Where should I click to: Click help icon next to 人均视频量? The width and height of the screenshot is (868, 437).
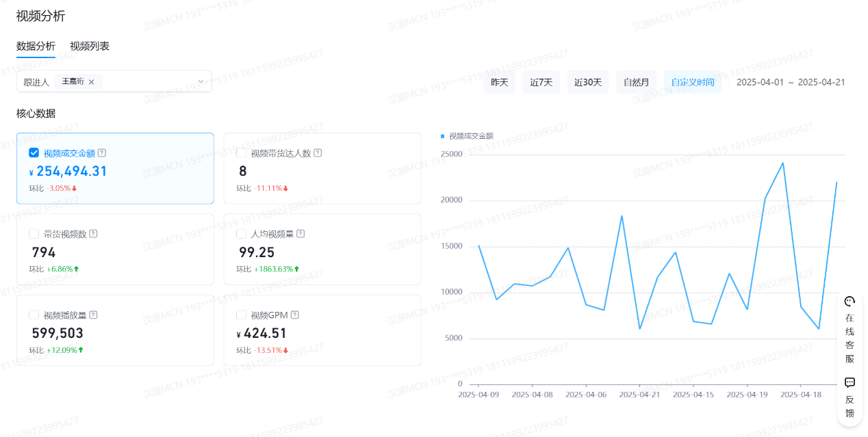[301, 234]
